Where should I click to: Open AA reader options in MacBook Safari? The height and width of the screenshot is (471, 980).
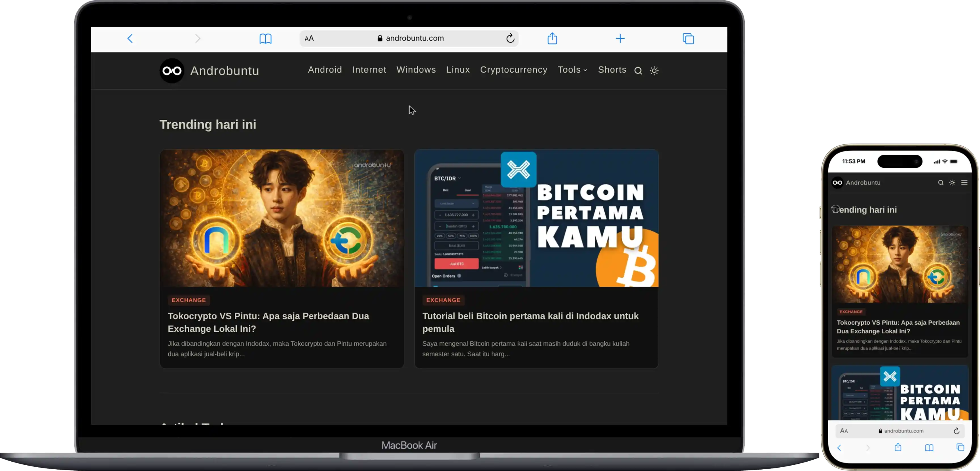coord(309,39)
